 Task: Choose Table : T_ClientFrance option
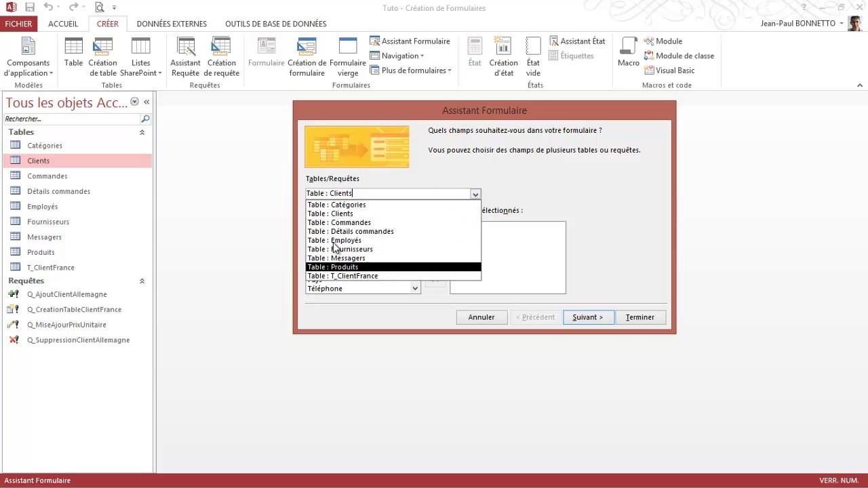393,276
